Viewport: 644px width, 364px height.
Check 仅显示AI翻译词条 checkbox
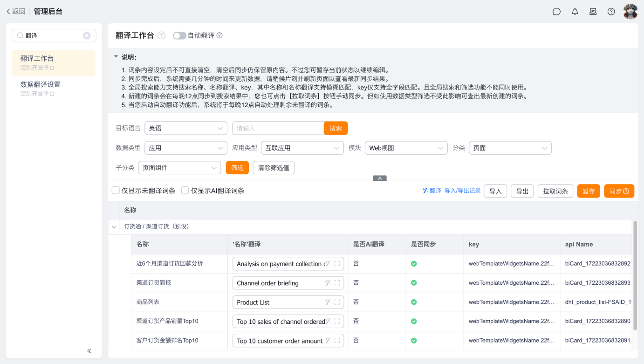[185, 191]
